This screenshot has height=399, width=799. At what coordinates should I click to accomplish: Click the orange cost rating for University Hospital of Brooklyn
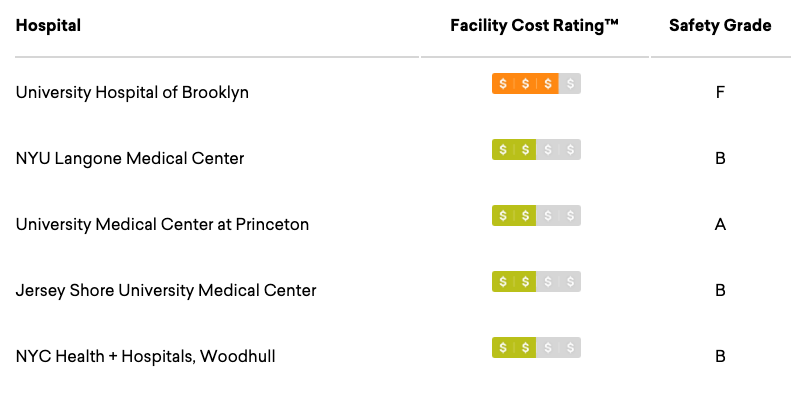click(x=536, y=84)
